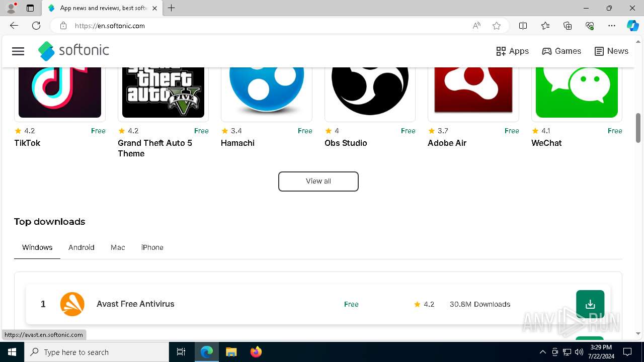644x362 pixels.
Task: Go back to the previous page
Action: click(x=14, y=26)
